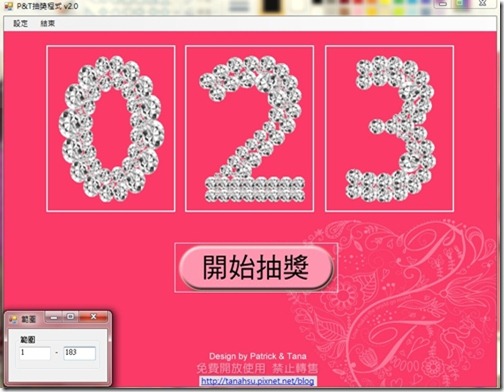Maximize the 範圍 dialog window
The width and height of the screenshot is (504, 392).
(70, 317)
